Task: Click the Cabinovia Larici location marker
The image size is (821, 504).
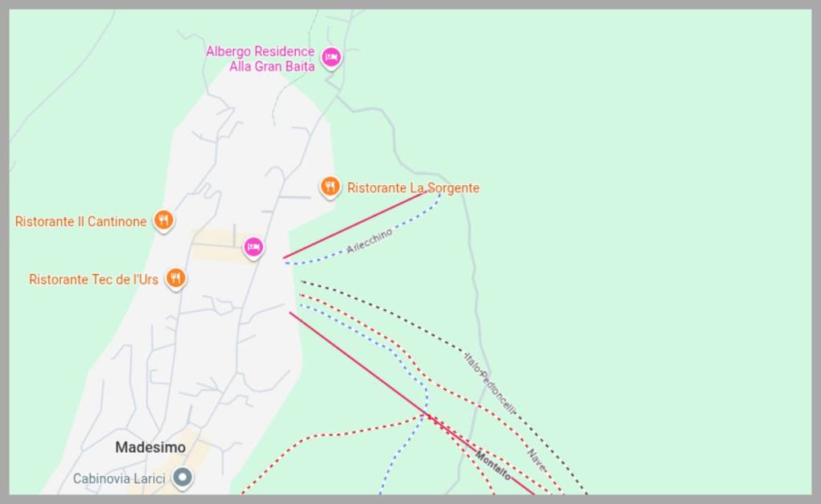Action: pyautogui.click(x=184, y=478)
